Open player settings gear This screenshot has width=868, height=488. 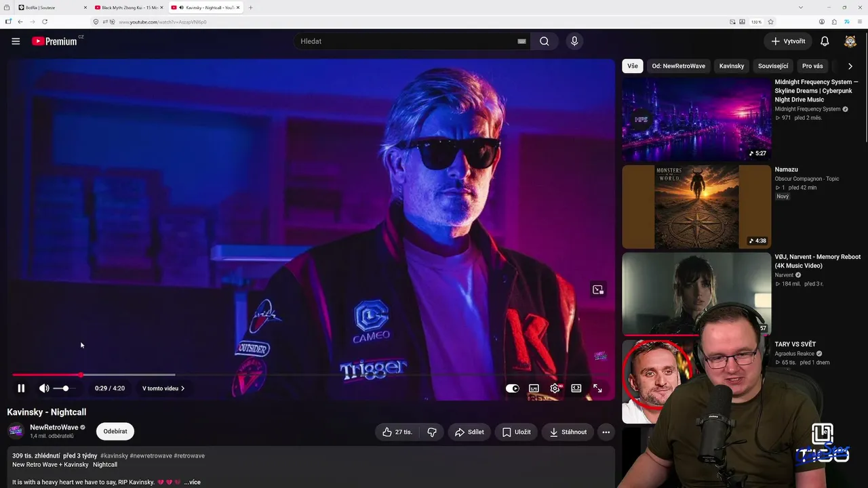click(555, 388)
